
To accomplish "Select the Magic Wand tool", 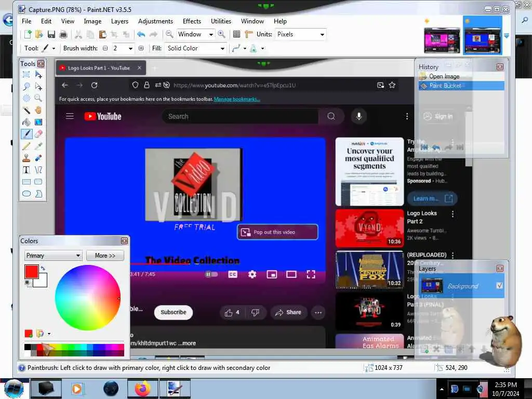I will tap(26, 110).
